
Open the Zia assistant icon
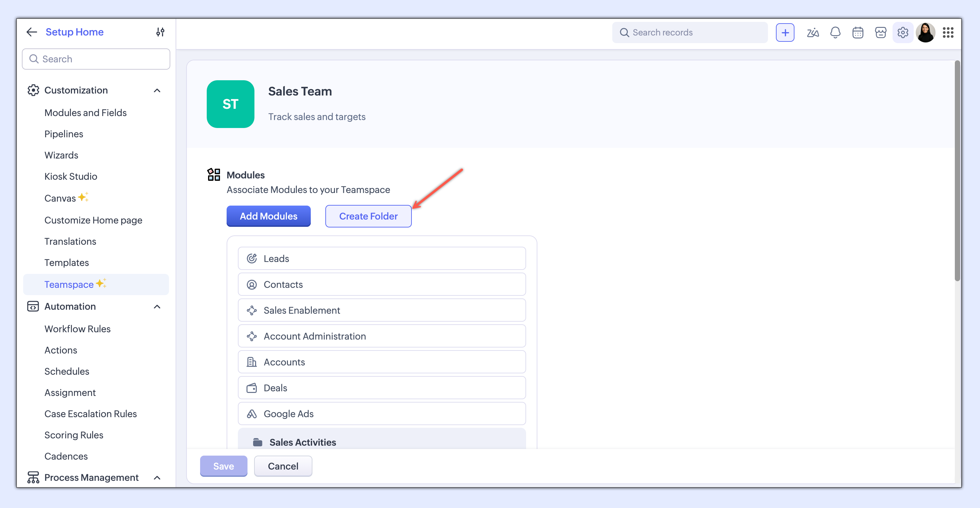pos(812,33)
